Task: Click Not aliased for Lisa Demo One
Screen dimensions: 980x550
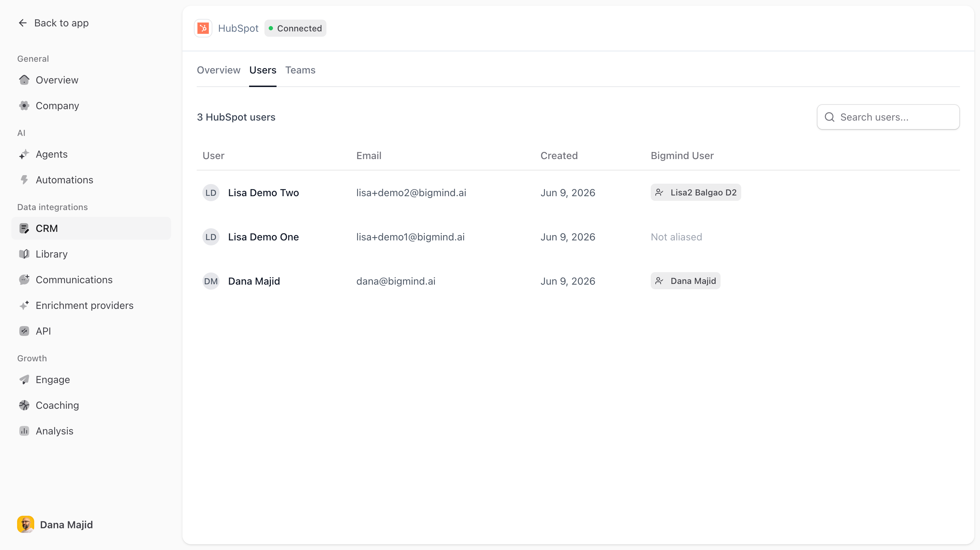Action: 676,237
